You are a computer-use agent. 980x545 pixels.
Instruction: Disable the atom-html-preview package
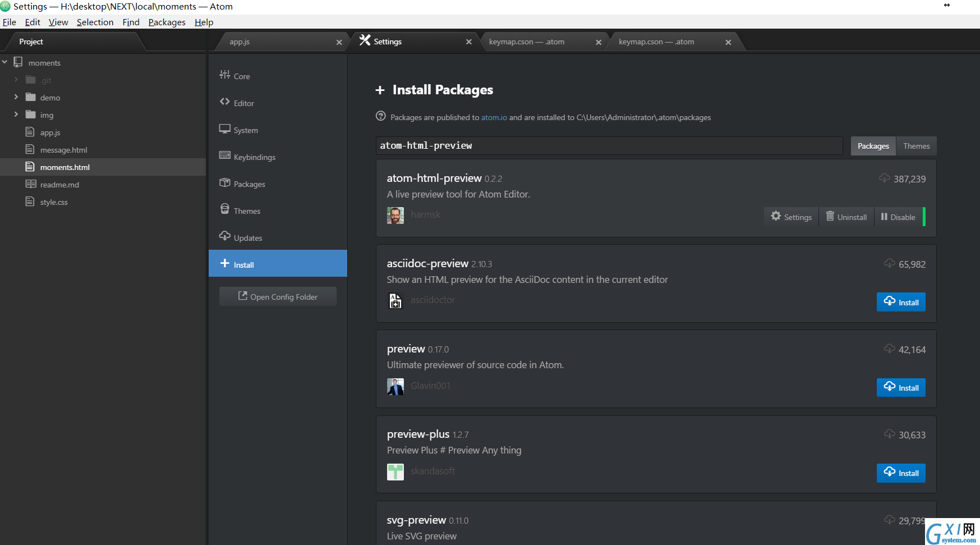coord(898,217)
